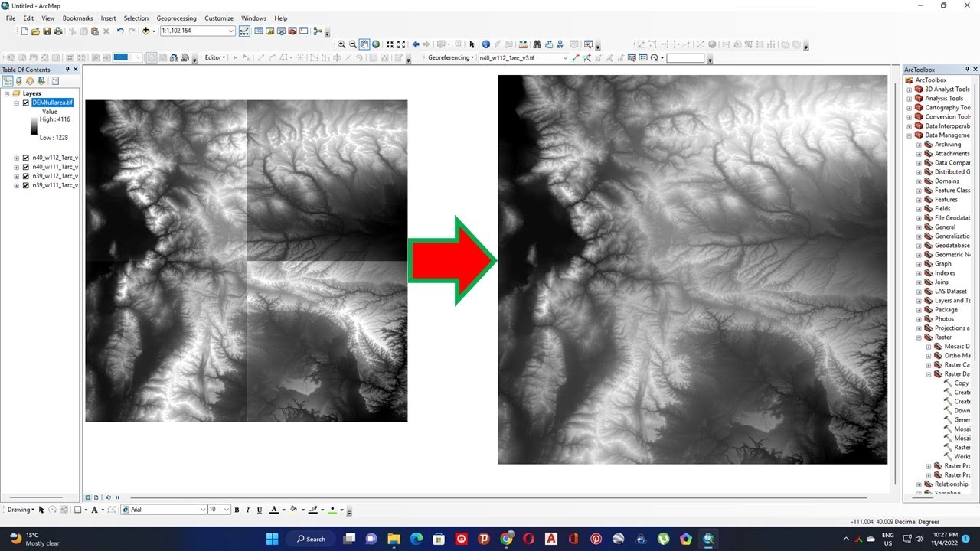This screenshot has width=980, height=551.
Task: Undo the last action
Action: [x=120, y=31]
